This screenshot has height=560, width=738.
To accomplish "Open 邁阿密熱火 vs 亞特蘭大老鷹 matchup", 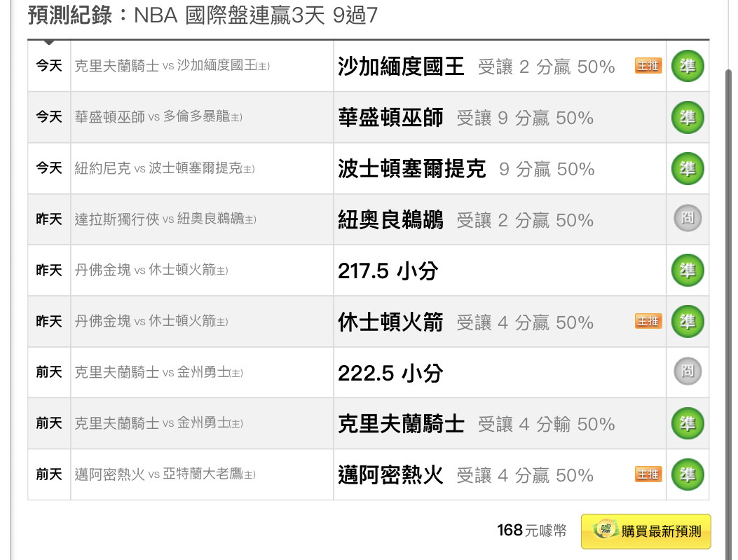I will click(x=165, y=474).
